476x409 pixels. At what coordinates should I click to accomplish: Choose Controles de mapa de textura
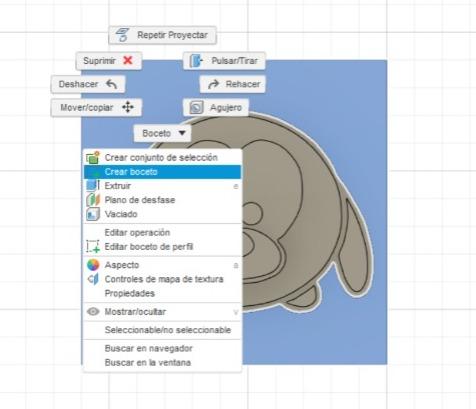(162, 279)
